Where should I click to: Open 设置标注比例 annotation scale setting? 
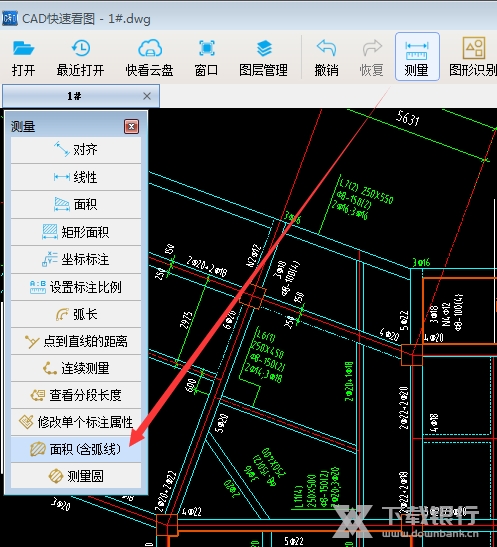76,287
